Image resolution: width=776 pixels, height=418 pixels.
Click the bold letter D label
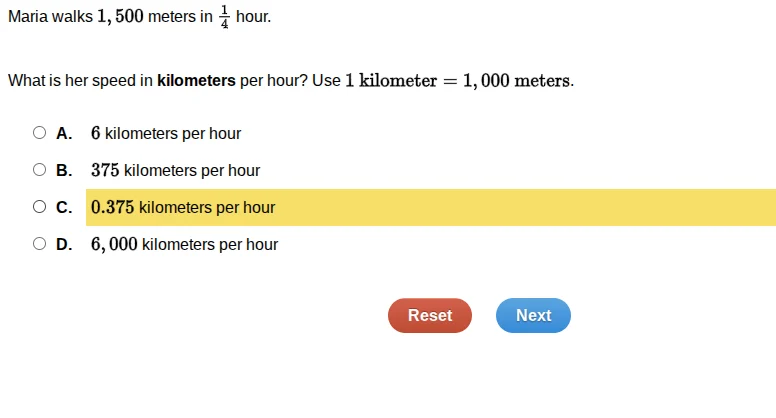coord(64,244)
